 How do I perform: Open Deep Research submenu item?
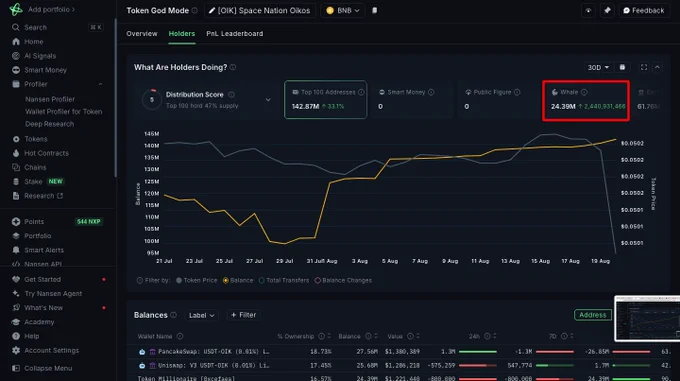point(49,124)
